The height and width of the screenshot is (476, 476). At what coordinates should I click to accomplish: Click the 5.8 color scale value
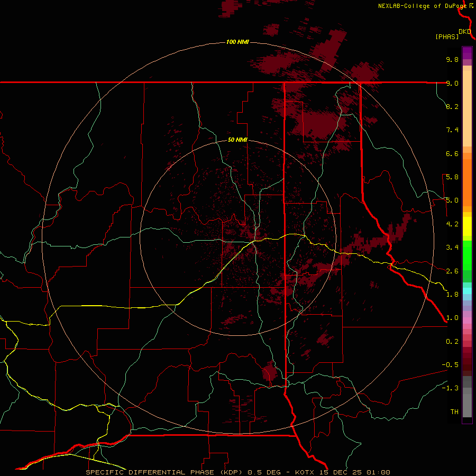click(x=452, y=177)
